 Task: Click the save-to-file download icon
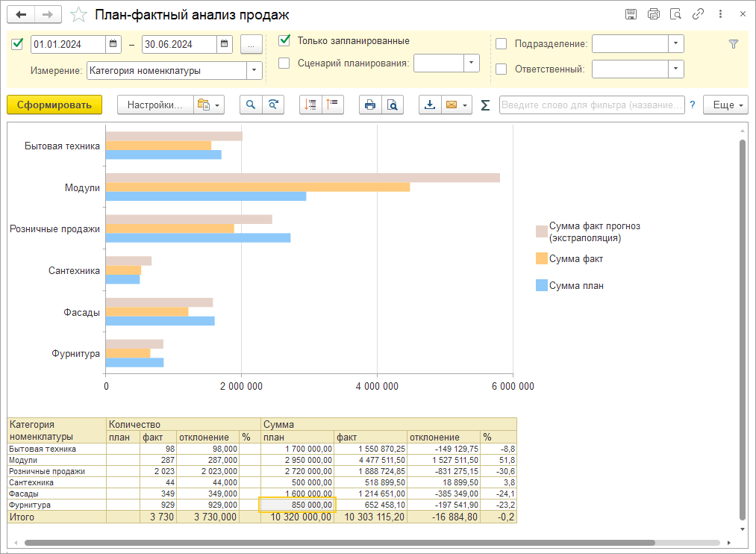(x=429, y=105)
